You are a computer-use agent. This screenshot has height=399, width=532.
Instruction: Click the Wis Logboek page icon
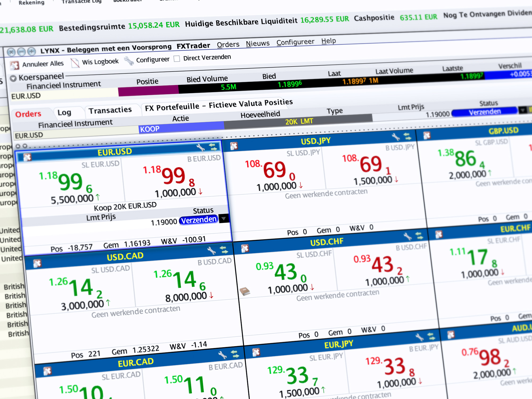tap(75, 63)
